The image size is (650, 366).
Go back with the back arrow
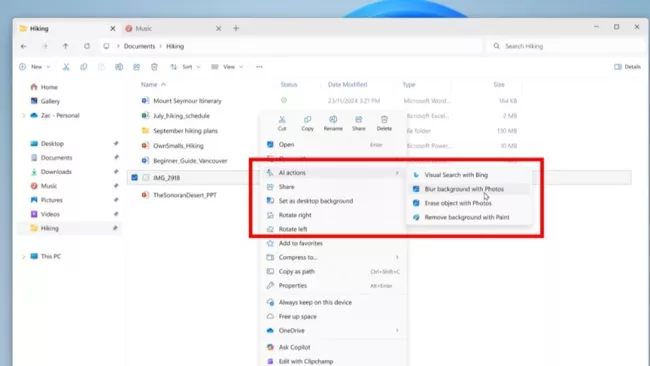tap(24, 46)
